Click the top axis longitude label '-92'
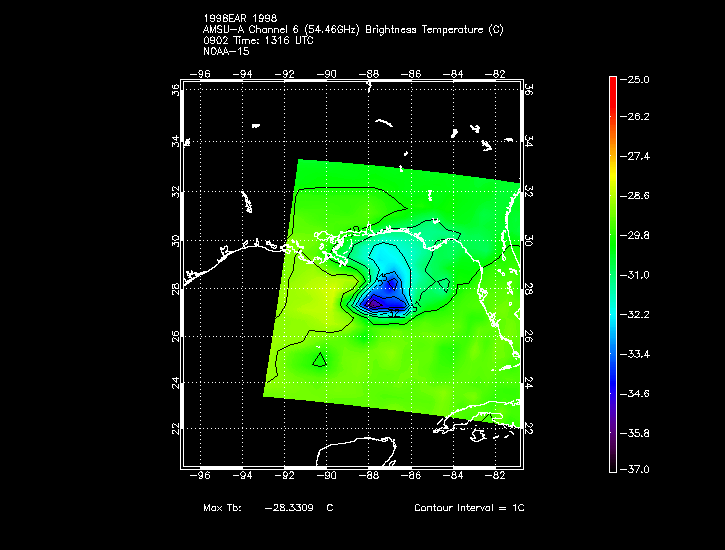The width and height of the screenshot is (725, 550). [284, 74]
